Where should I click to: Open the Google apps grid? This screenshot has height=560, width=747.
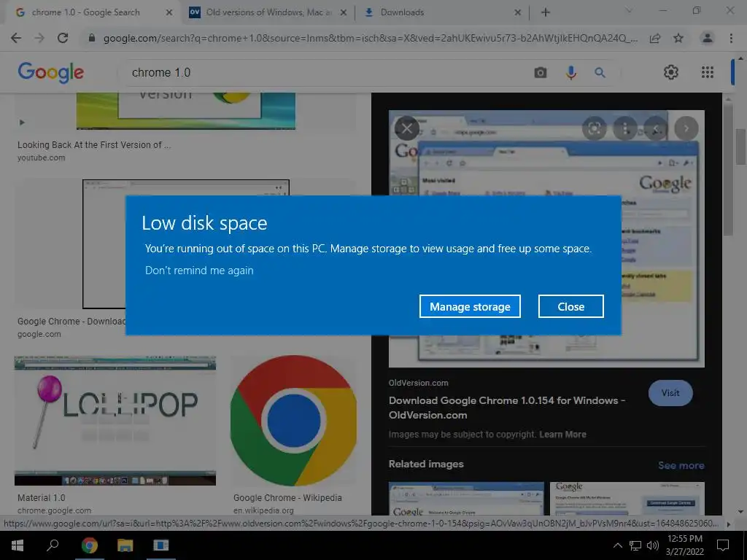point(708,72)
